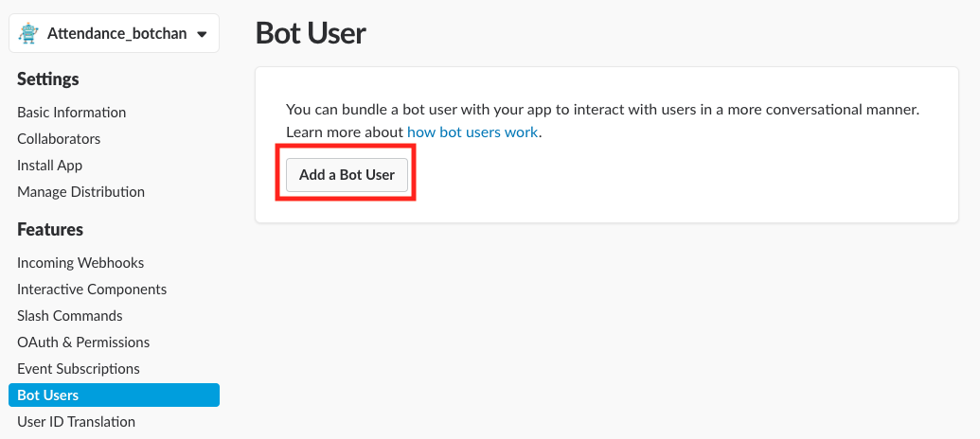Screen dimensions: 980x439
Task: Open User ID Translation page
Action: pos(76,422)
